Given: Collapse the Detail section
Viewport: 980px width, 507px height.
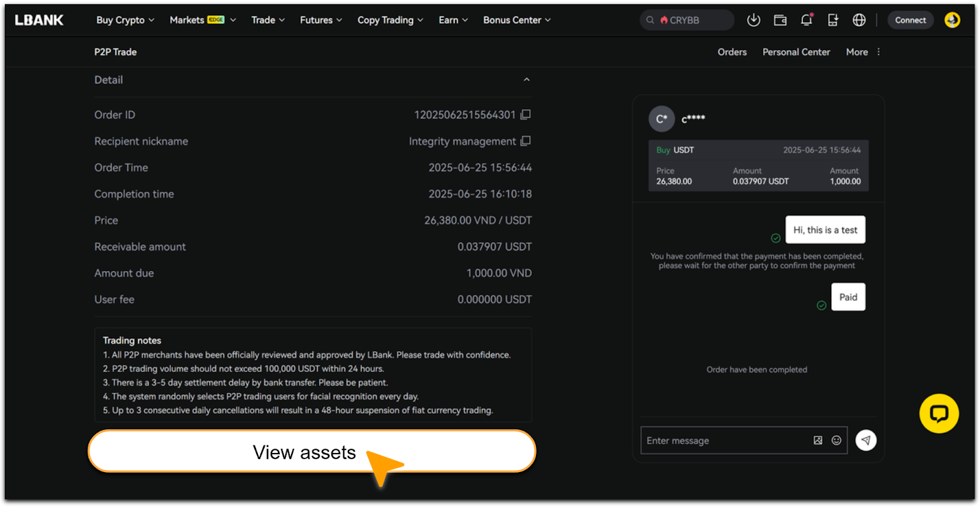Looking at the screenshot, I should [x=526, y=80].
